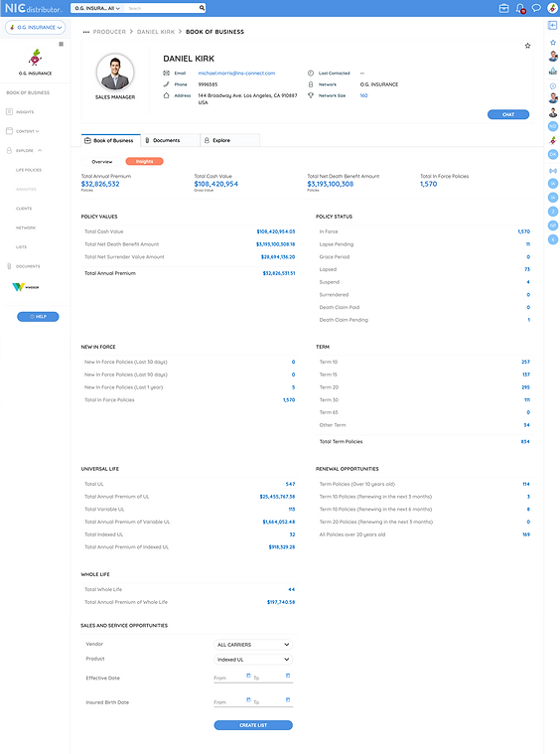The height and width of the screenshot is (754, 560).
Task: Click Total Term Policies count 834
Action: click(x=526, y=441)
